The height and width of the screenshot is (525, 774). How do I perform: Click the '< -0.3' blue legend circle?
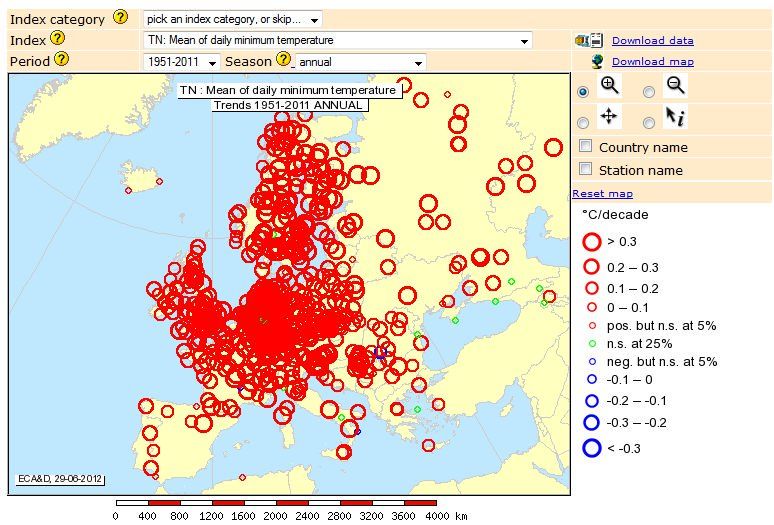[591, 448]
